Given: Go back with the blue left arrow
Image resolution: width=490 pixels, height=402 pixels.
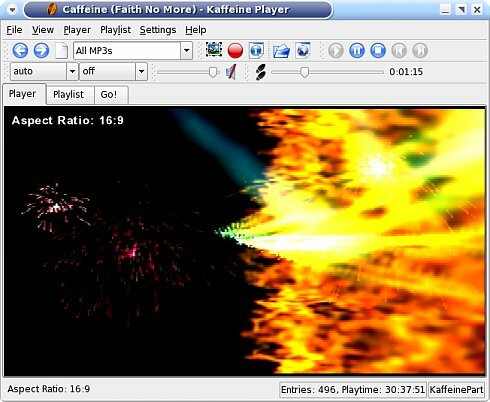Looking at the screenshot, I should point(20,51).
